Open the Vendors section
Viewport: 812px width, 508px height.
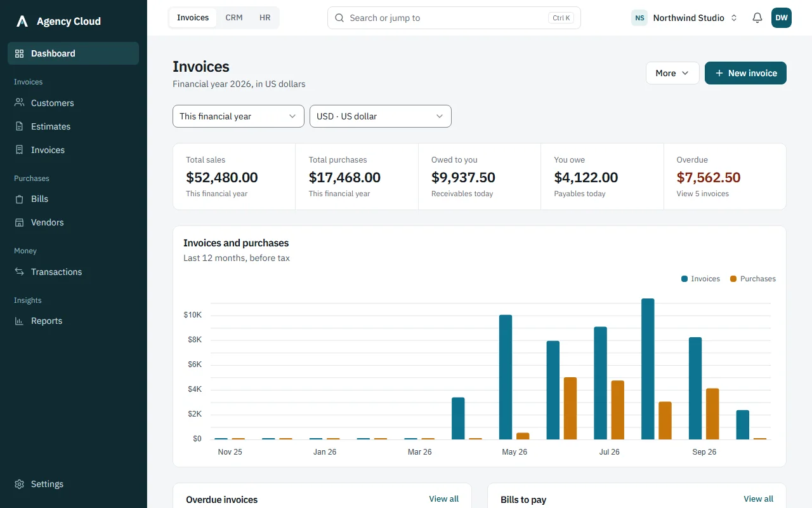74,222
